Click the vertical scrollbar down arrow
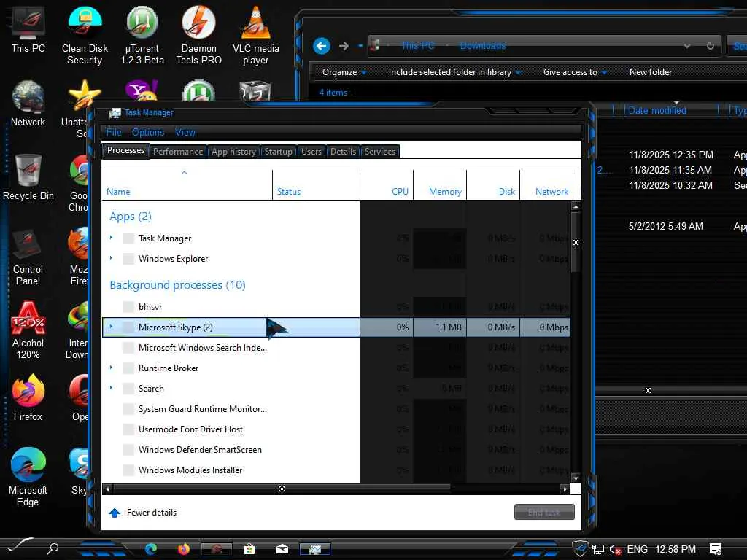747x560 pixels. pos(576,478)
